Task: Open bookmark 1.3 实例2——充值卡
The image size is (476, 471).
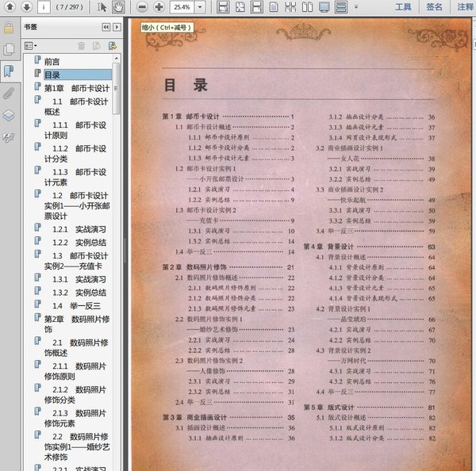Action: 76,261
